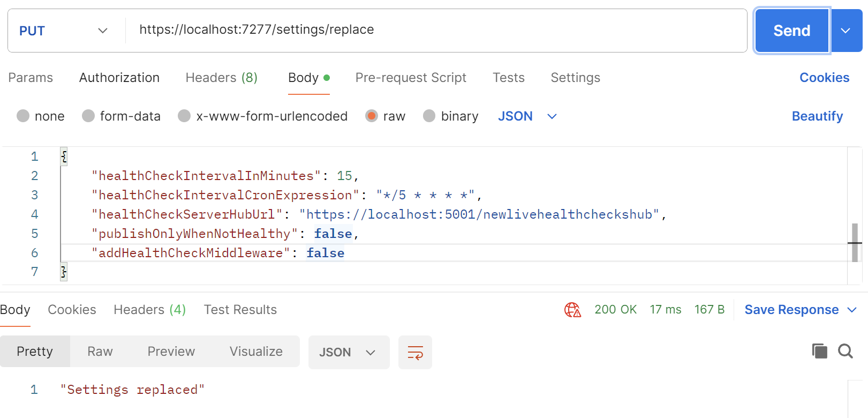
Task: Click the network/globe warning icon
Action: tap(572, 310)
